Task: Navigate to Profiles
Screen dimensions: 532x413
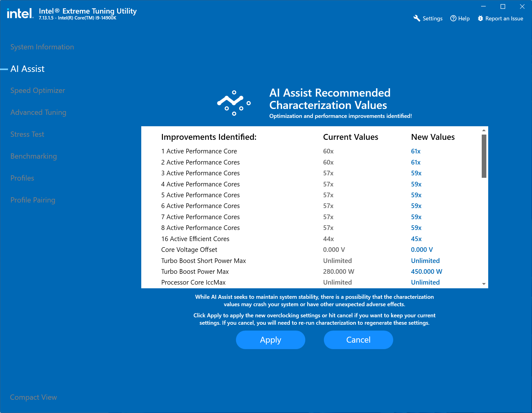Action: [x=22, y=178]
